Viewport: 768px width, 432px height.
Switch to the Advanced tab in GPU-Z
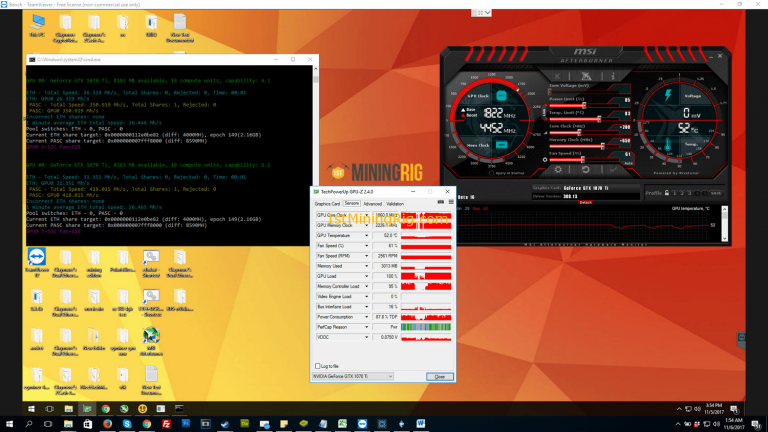pyautogui.click(x=372, y=203)
